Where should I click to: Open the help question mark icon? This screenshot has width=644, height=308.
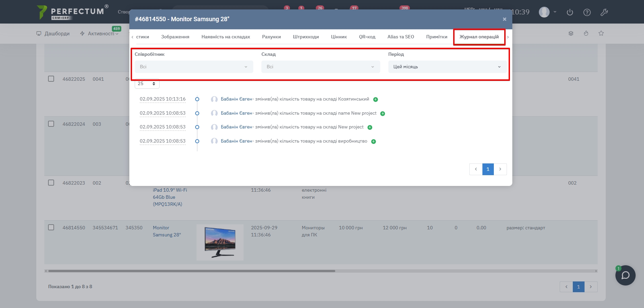587,12
